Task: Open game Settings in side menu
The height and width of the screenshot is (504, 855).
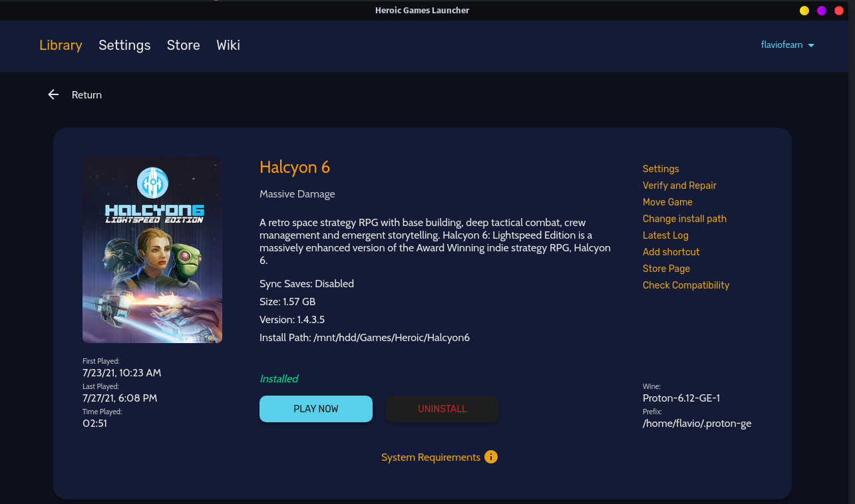Action: click(661, 169)
